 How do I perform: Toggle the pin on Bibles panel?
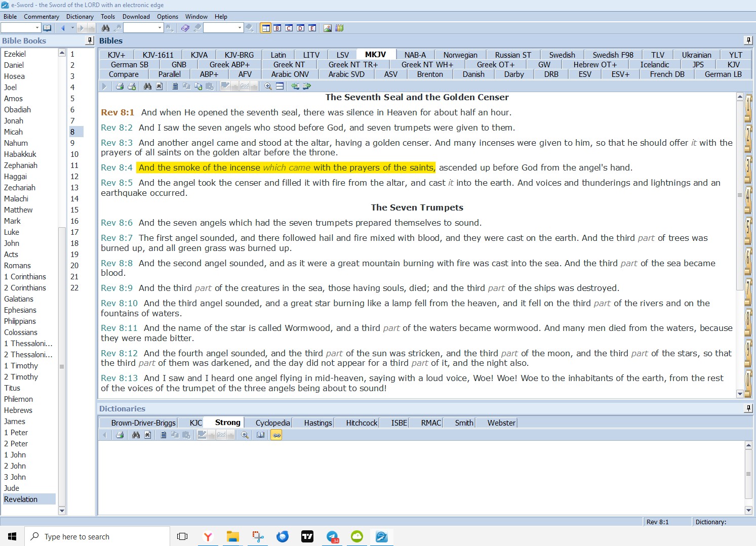pos(748,40)
